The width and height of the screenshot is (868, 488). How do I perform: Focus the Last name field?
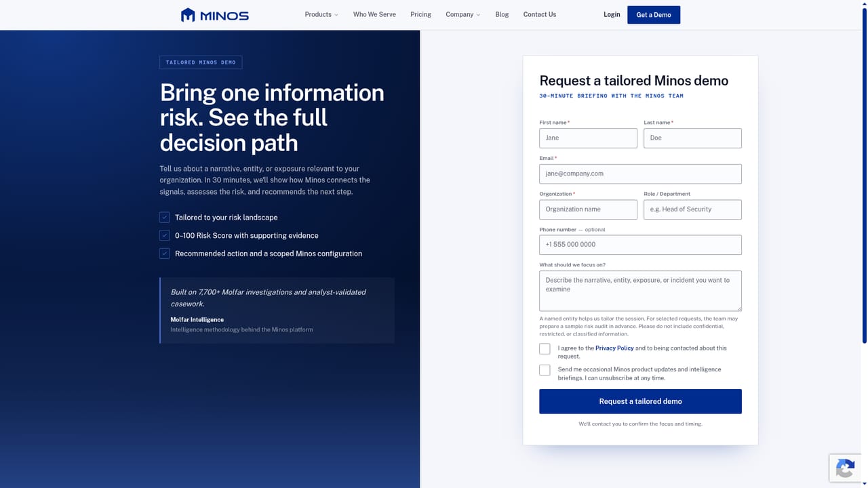[x=692, y=138]
